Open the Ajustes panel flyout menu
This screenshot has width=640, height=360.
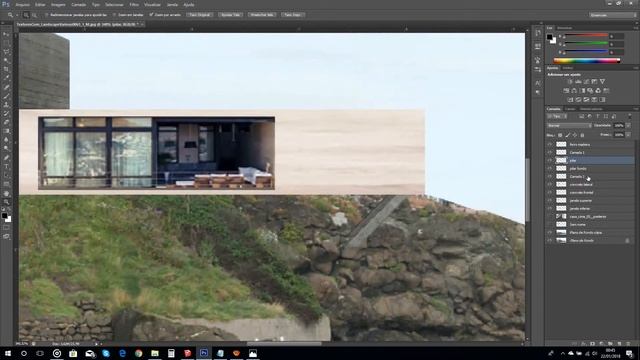coord(636,68)
